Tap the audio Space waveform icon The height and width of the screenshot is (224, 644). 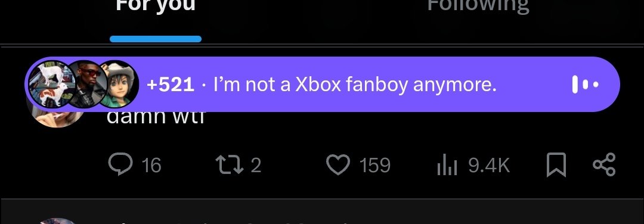coord(586,85)
